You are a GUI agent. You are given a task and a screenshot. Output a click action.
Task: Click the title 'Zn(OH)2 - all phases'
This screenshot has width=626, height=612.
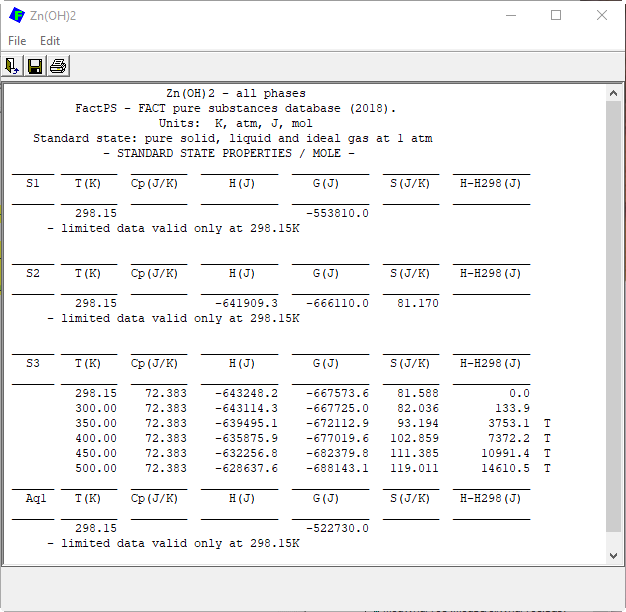tap(236, 93)
